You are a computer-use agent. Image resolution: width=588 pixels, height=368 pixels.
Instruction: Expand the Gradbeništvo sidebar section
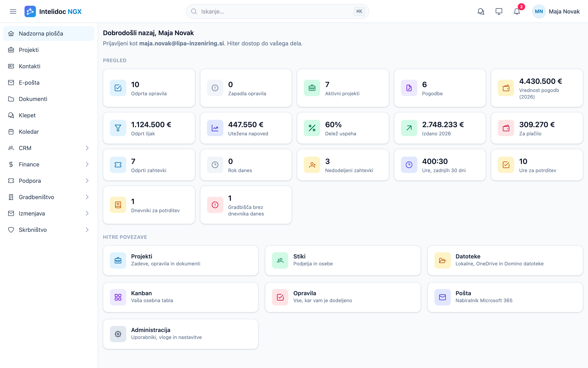[49, 197]
